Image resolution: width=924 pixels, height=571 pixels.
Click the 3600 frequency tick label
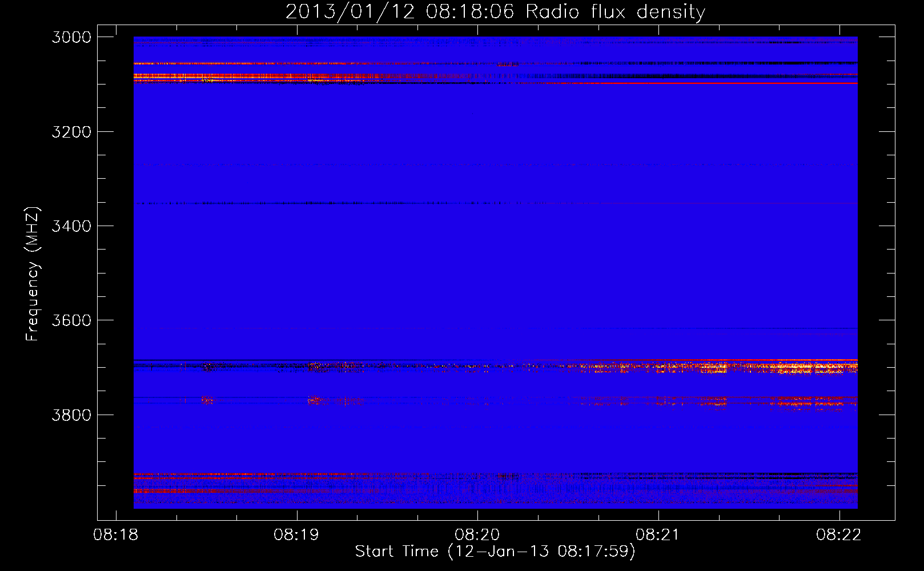[x=71, y=320]
